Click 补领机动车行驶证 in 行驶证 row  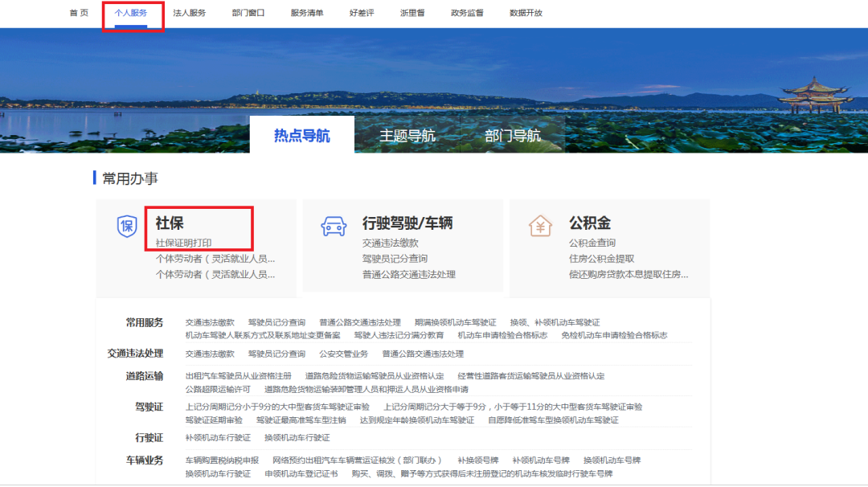click(218, 438)
